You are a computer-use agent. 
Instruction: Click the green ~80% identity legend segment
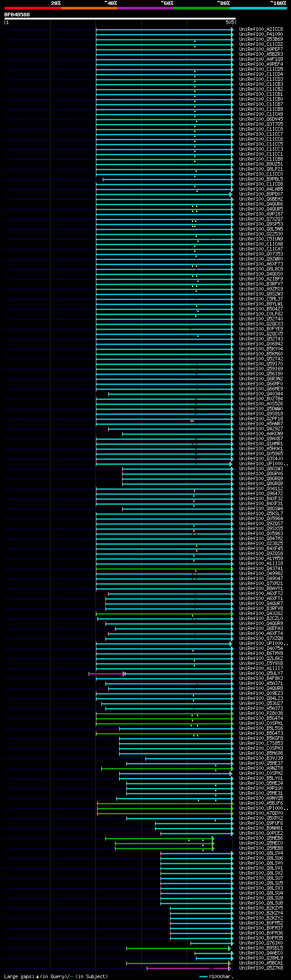tap(202, 8)
